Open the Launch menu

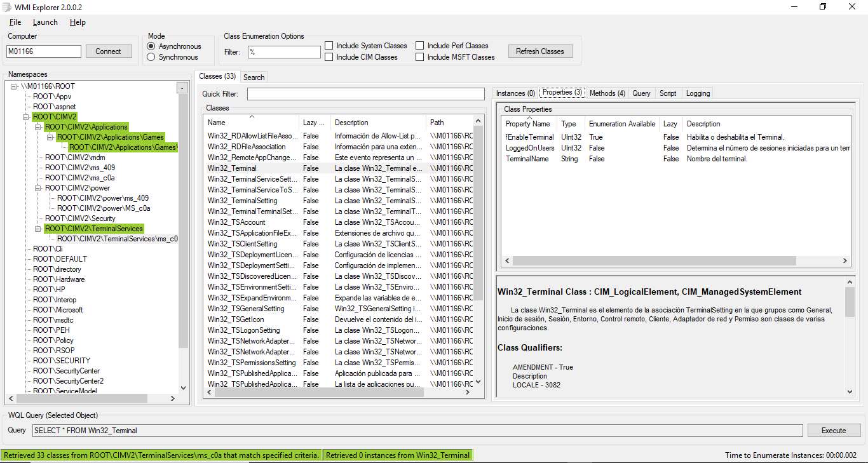[45, 22]
